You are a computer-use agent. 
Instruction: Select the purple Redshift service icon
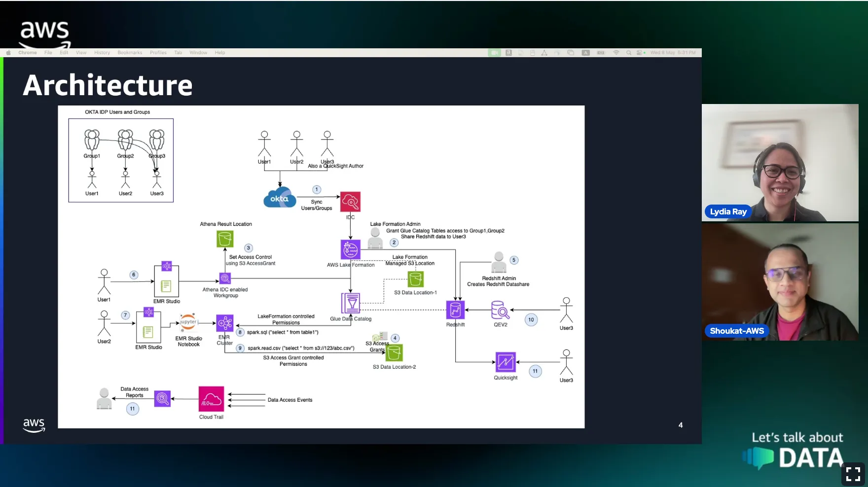[x=455, y=310]
